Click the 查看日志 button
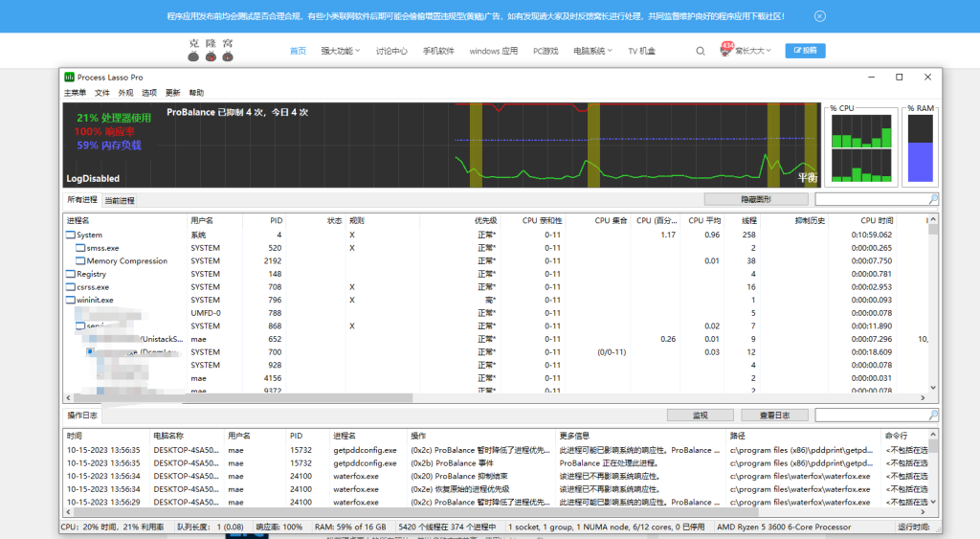The height and width of the screenshot is (539, 980). (x=774, y=415)
